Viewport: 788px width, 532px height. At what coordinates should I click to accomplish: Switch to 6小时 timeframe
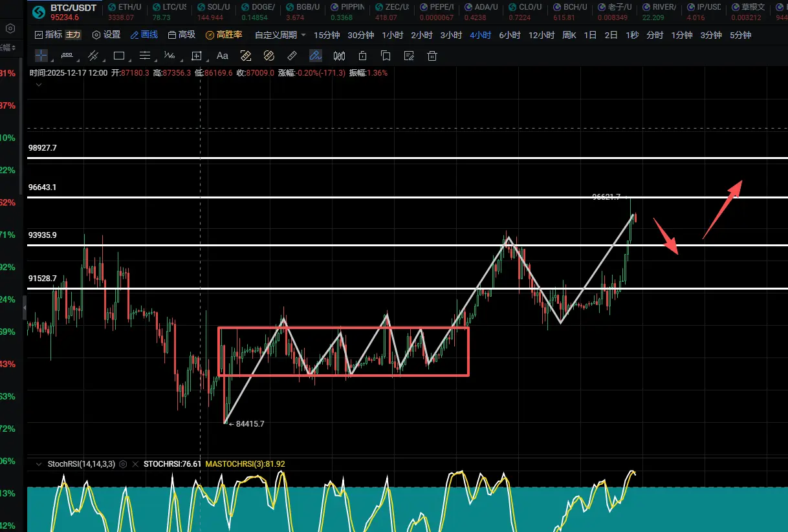click(510, 35)
